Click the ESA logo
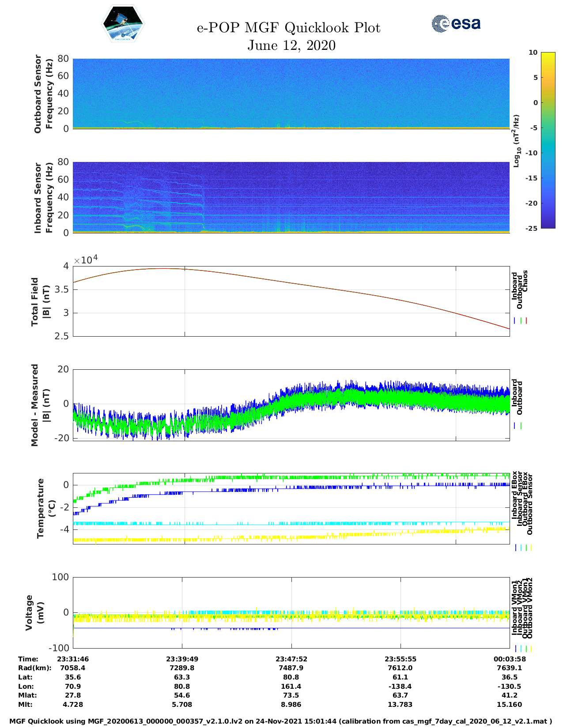563x728 pixels. coord(456,23)
